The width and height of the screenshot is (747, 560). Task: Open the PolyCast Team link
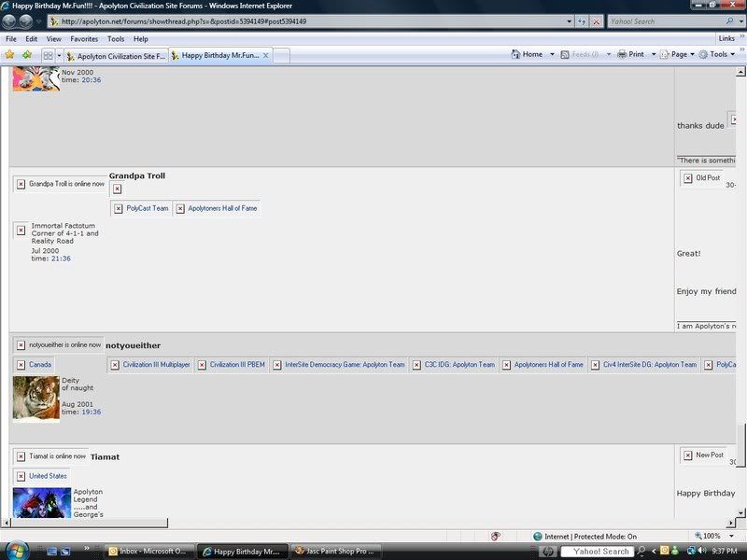click(x=148, y=208)
